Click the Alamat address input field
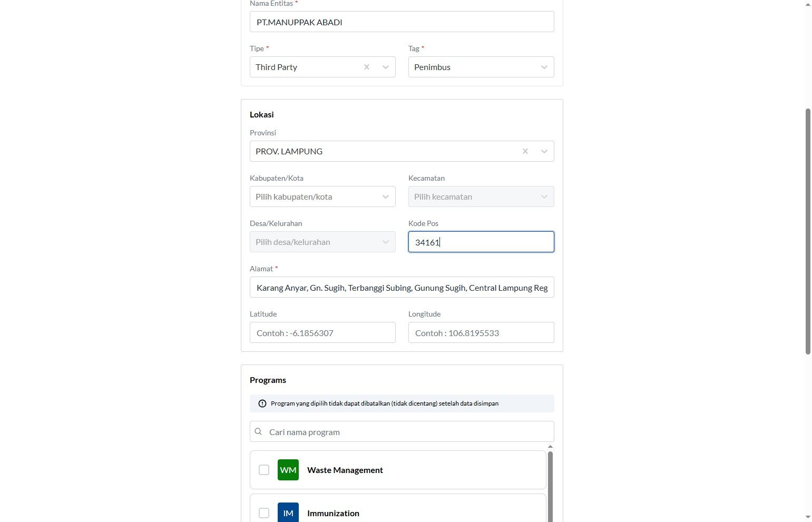 (x=402, y=287)
